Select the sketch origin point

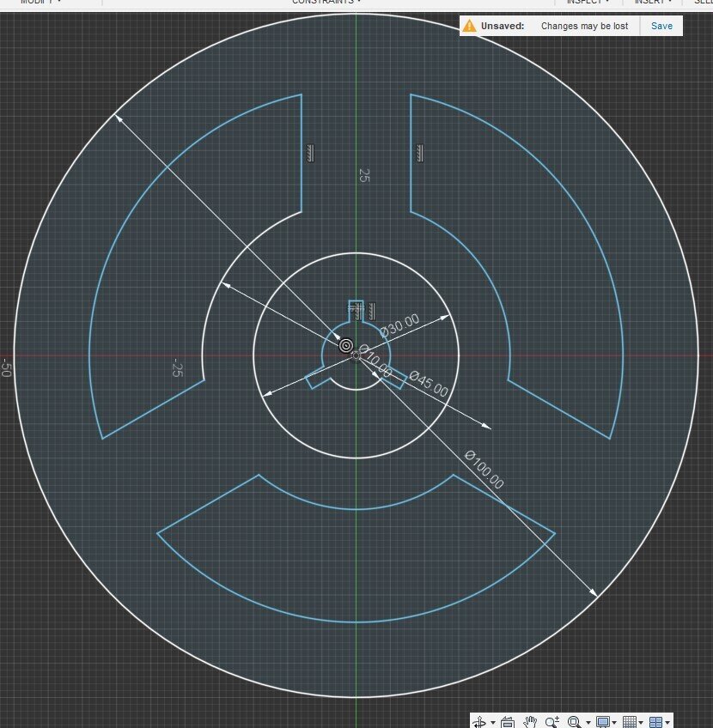pyautogui.click(x=356, y=355)
